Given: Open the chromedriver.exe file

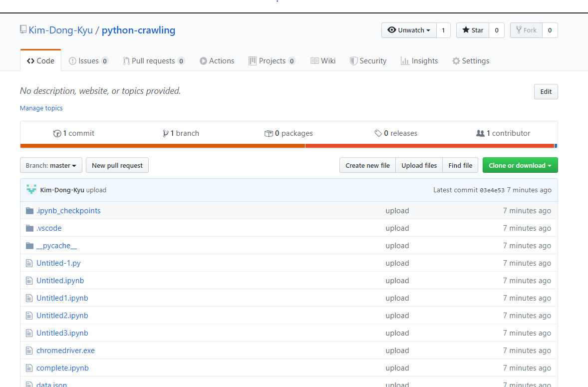Looking at the screenshot, I should (65, 351).
